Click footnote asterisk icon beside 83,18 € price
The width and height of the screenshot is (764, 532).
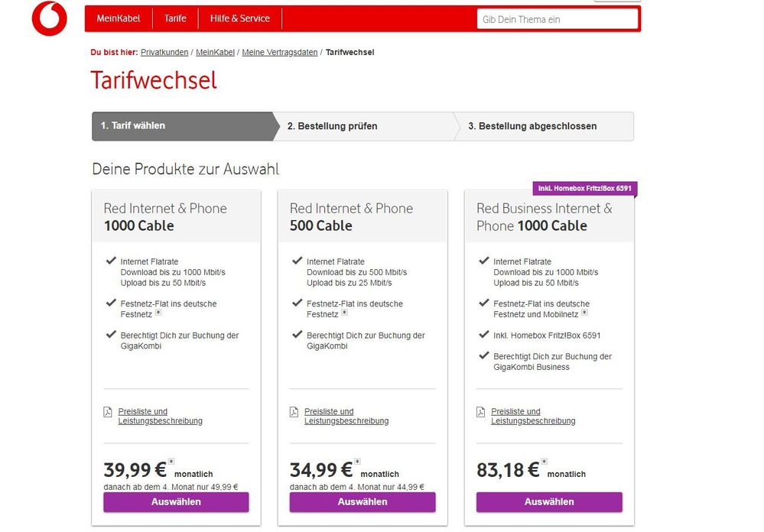544,461
